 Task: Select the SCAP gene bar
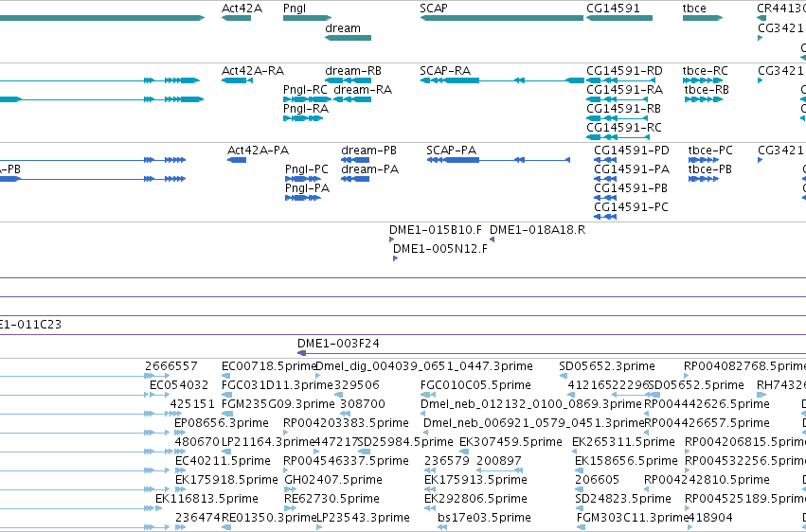point(501,18)
